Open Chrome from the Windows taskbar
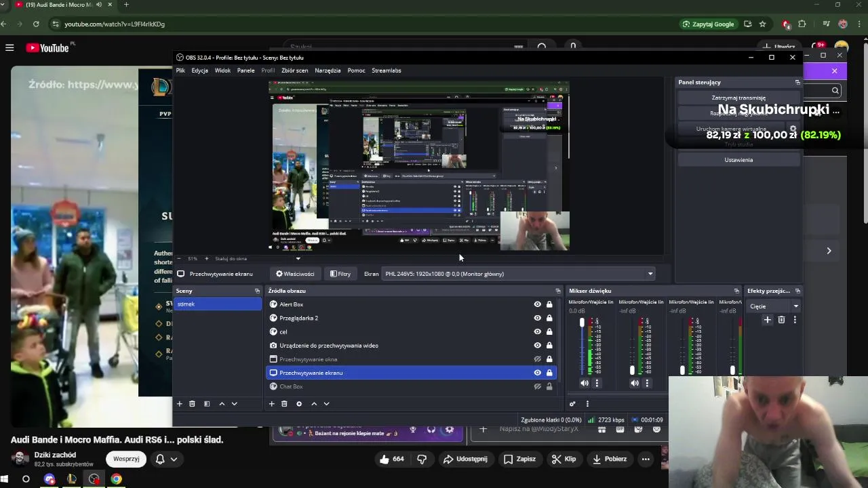Viewport: 868px width, 488px height. coord(117,479)
